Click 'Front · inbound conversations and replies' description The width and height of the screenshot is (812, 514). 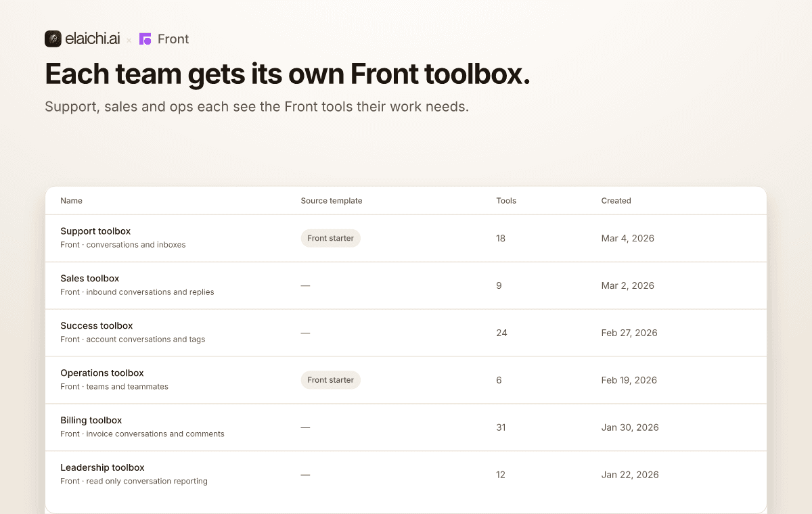tap(137, 292)
